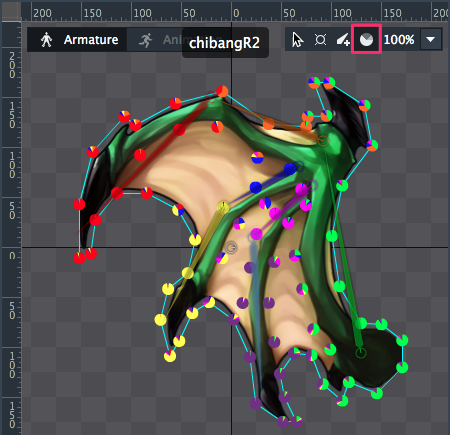Toggle the weight pie-chart display tool
Image resolution: width=450 pixels, height=435 pixels.
[x=366, y=40]
